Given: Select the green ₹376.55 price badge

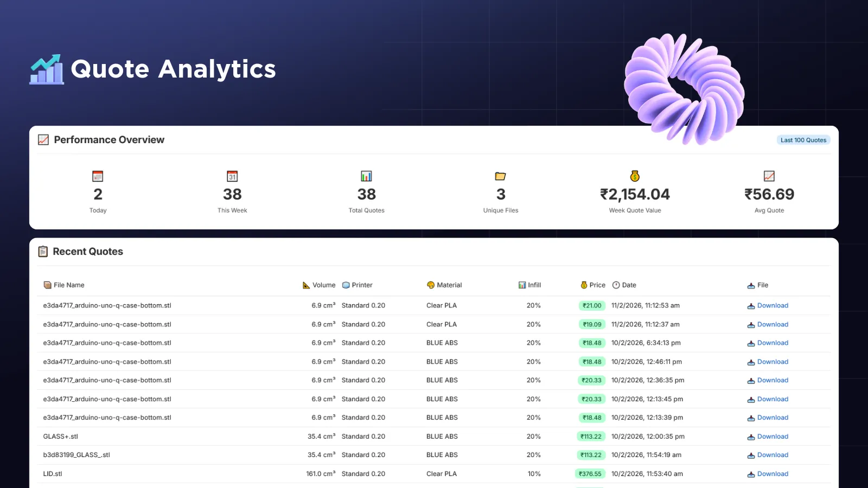Looking at the screenshot, I should tap(590, 473).
